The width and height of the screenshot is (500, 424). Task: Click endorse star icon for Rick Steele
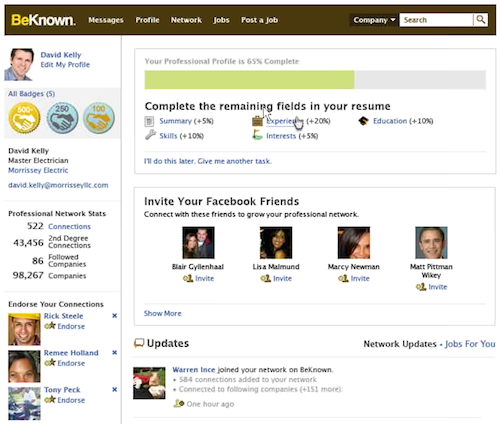click(x=50, y=326)
